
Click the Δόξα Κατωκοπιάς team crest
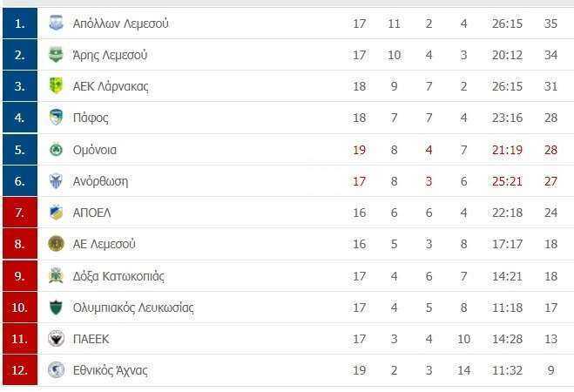click(56, 275)
